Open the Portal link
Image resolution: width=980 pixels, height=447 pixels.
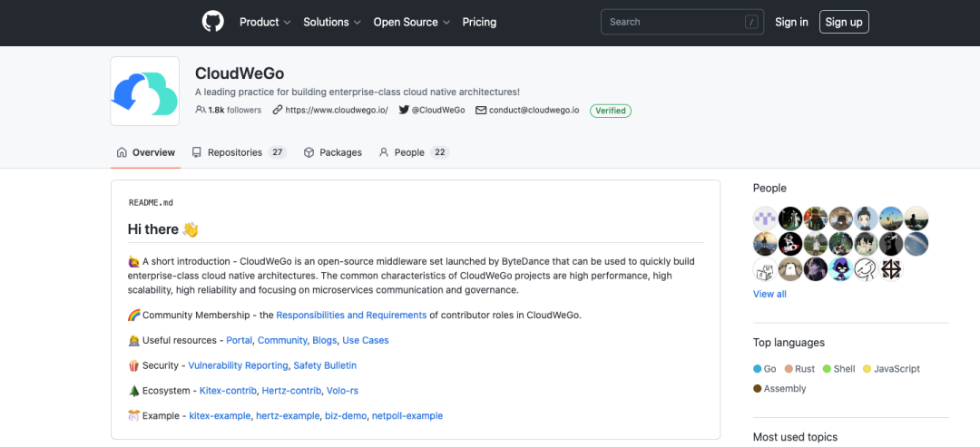tap(240, 340)
